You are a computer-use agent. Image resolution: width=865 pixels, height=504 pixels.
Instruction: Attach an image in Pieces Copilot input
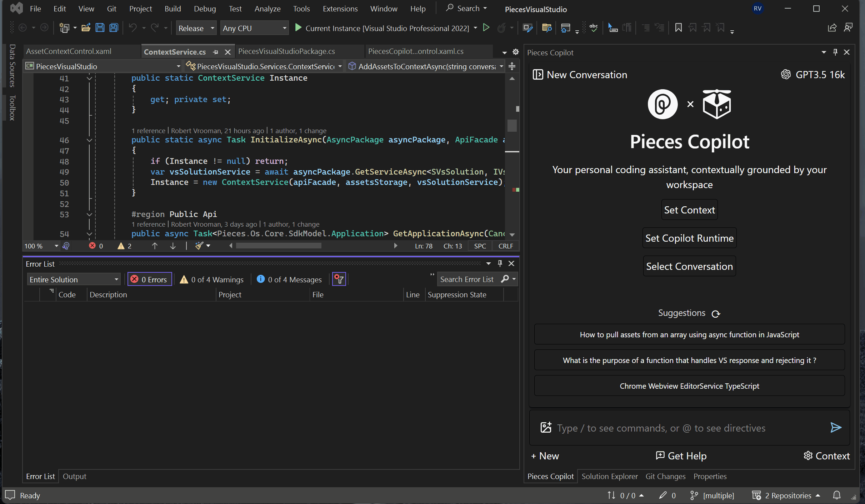pos(545,428)
